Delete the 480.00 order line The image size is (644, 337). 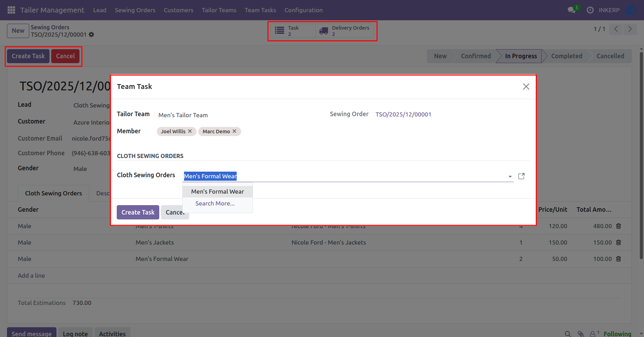619,226
